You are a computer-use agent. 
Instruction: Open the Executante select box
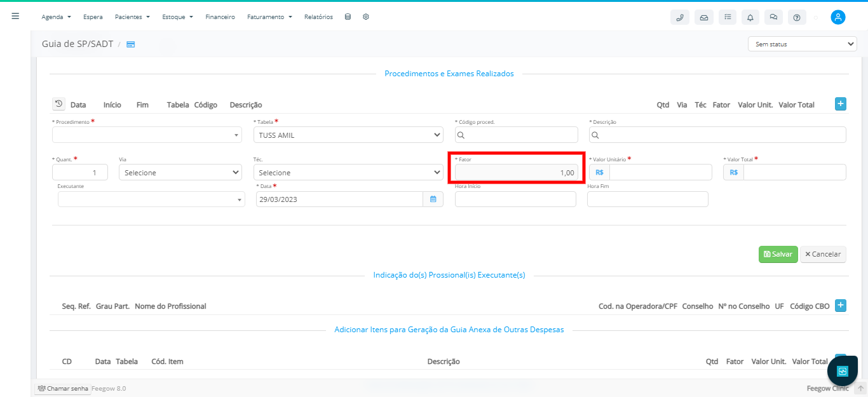point(151,199)
